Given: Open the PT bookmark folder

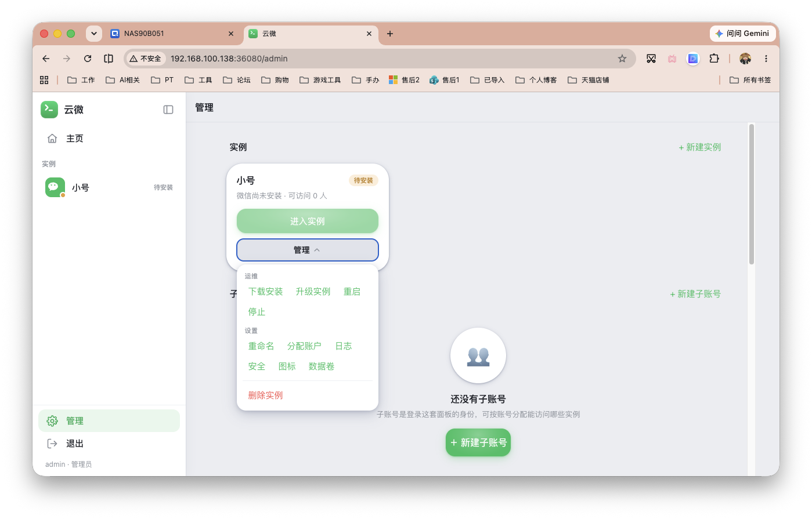Looking at the screenshot, I should [x=163, y=80].
